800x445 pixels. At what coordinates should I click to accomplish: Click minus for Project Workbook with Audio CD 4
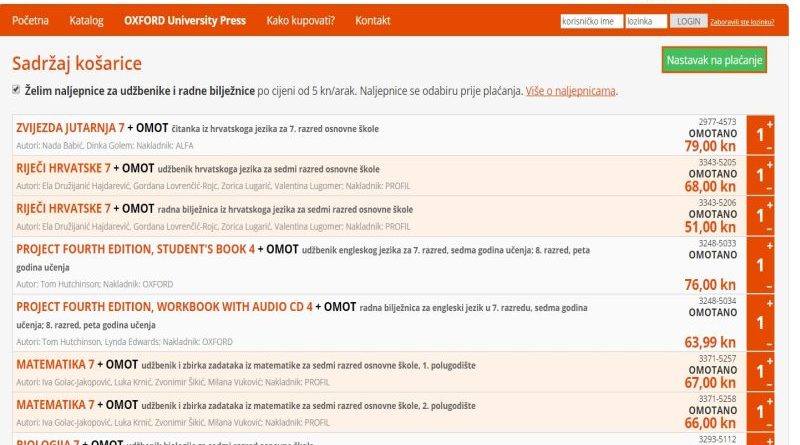pos(769,345)
